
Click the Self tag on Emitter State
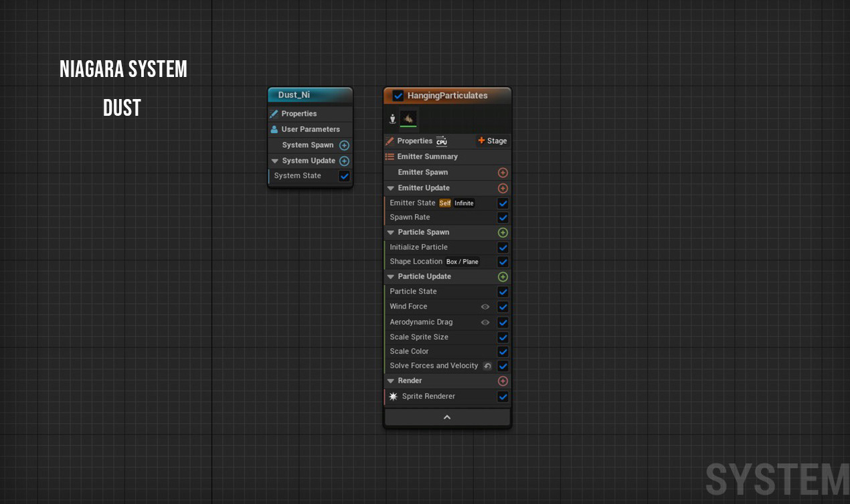pyautogui.click(x=445, y=203)
